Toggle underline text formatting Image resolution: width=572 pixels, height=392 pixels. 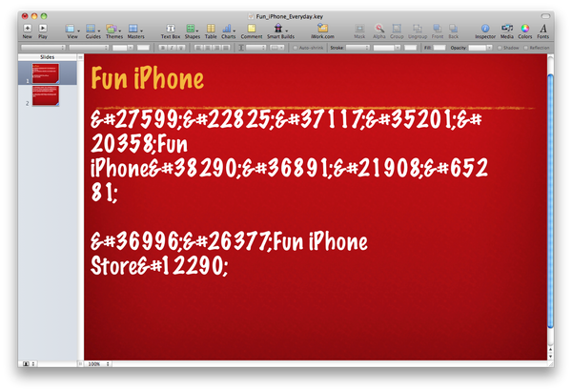pyautogui.click(x=180, y=48)
